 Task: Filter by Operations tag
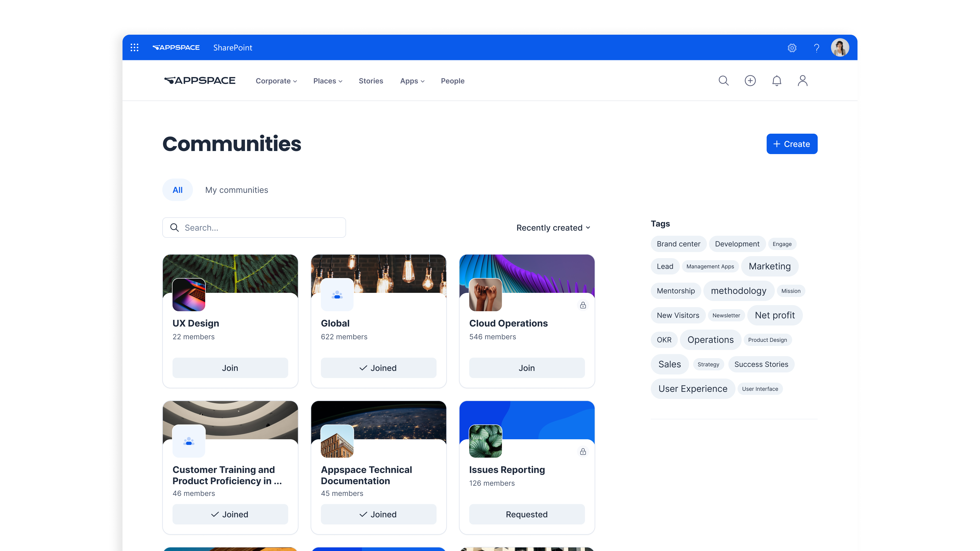point(711,340)
